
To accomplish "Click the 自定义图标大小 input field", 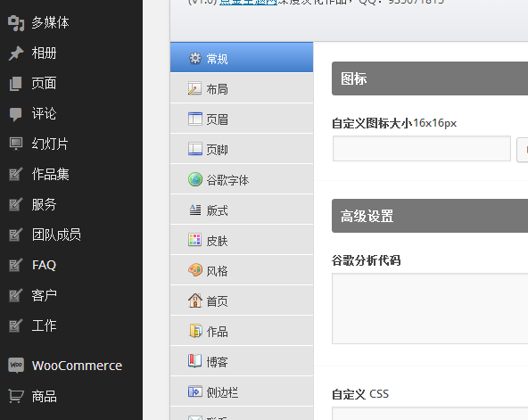I will (422, 148).
